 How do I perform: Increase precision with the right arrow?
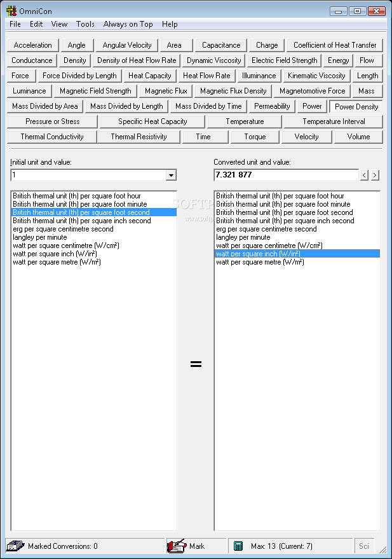375,175
